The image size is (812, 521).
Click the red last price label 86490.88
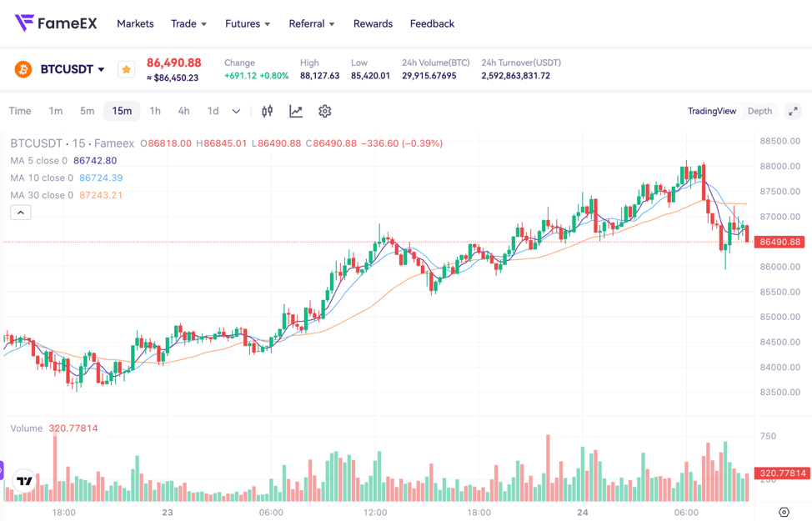pos(781,241)
